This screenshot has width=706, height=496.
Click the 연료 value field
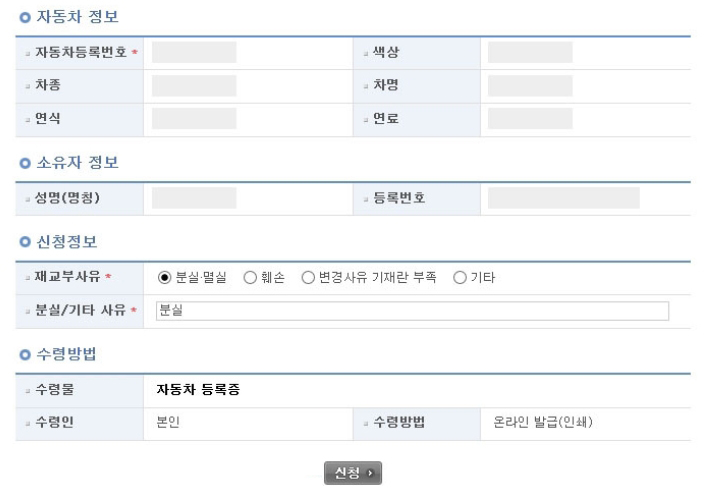[530, 119]
